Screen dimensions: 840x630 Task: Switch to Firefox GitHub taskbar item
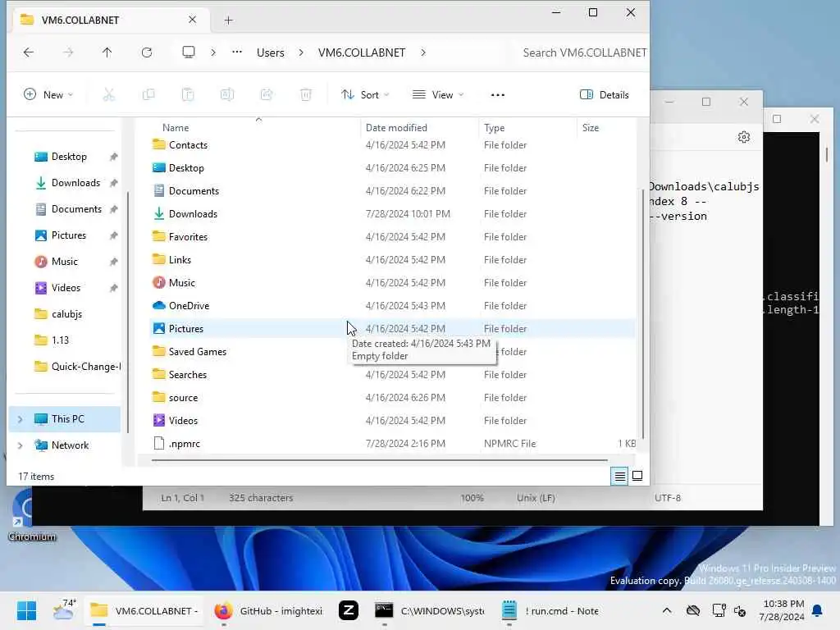click(268, 610)
